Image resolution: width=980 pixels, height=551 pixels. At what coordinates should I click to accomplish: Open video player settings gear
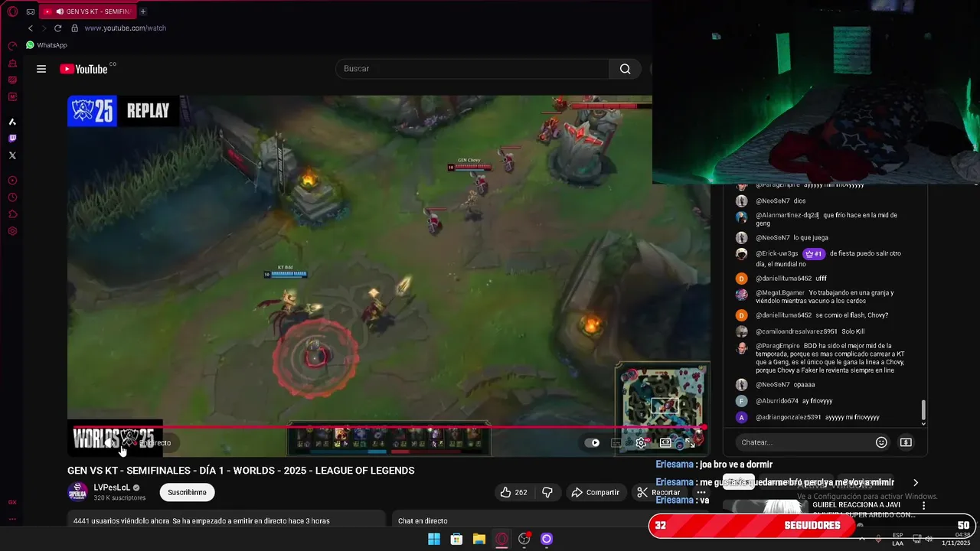(641, 442)
